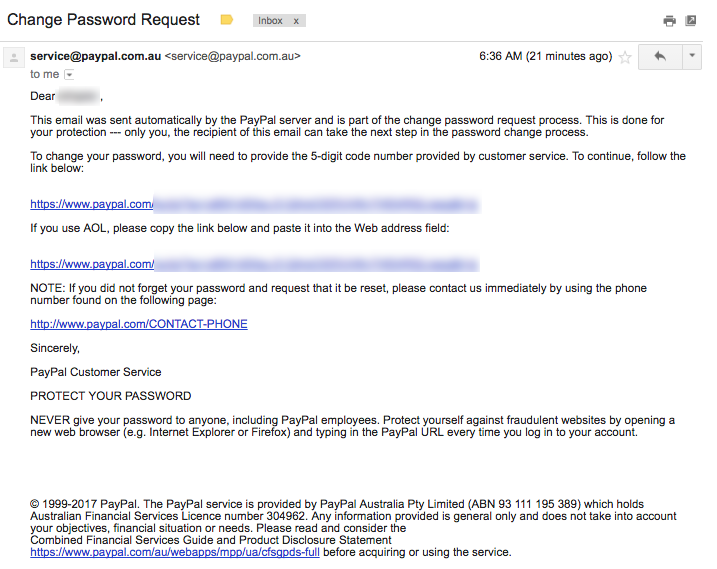The height and width of the screenshot is (569, 717).
Task: Reply using the arrow button
Action: pyautogui.click(x=660, y=57)
